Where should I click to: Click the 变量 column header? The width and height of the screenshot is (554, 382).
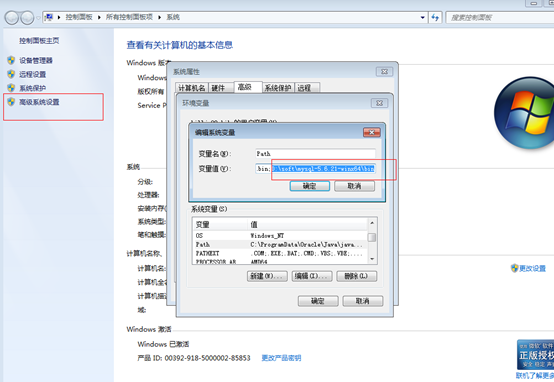pos(220,224)
